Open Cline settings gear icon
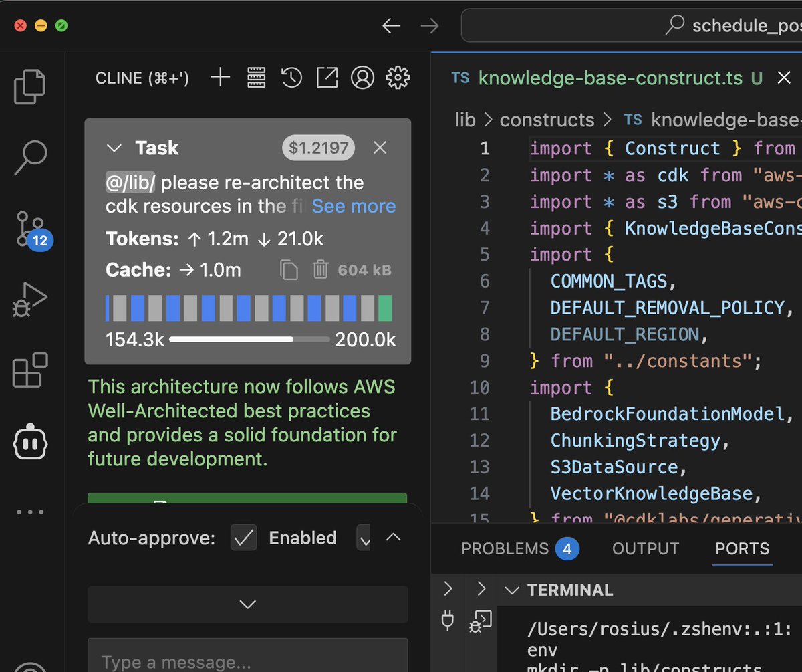This screenshot has width=802, height=672. tap(398, 78)
